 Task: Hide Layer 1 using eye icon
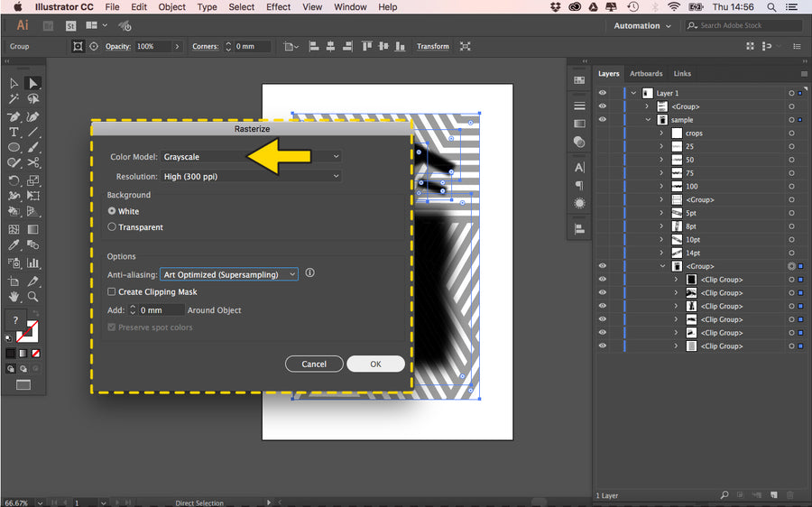[603, 93]
